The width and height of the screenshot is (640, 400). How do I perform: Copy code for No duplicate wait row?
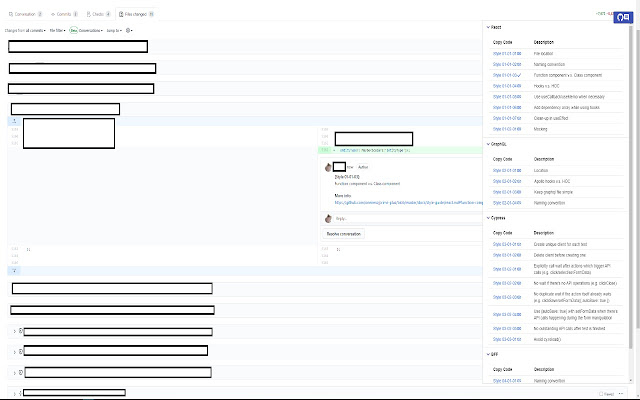(x=507, y=297)
